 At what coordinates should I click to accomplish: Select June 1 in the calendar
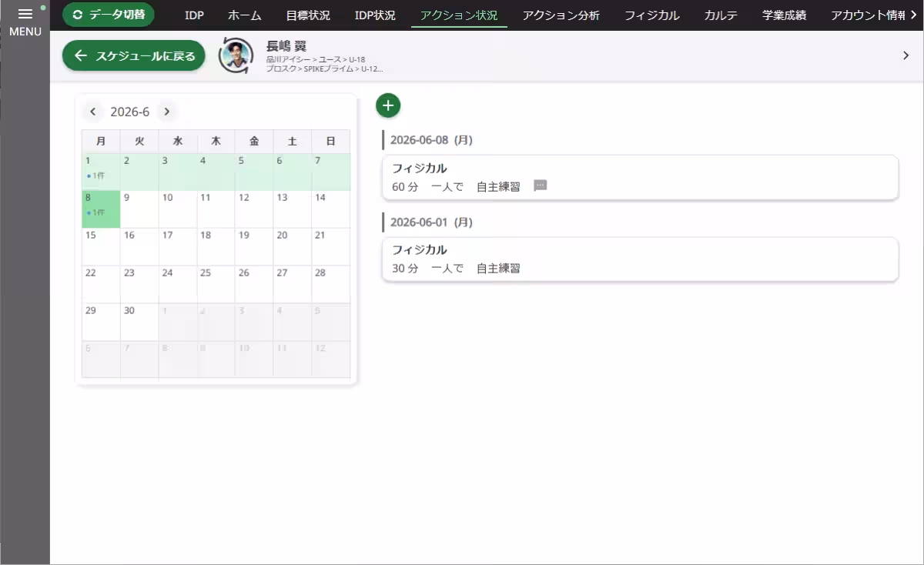point(101,172)
